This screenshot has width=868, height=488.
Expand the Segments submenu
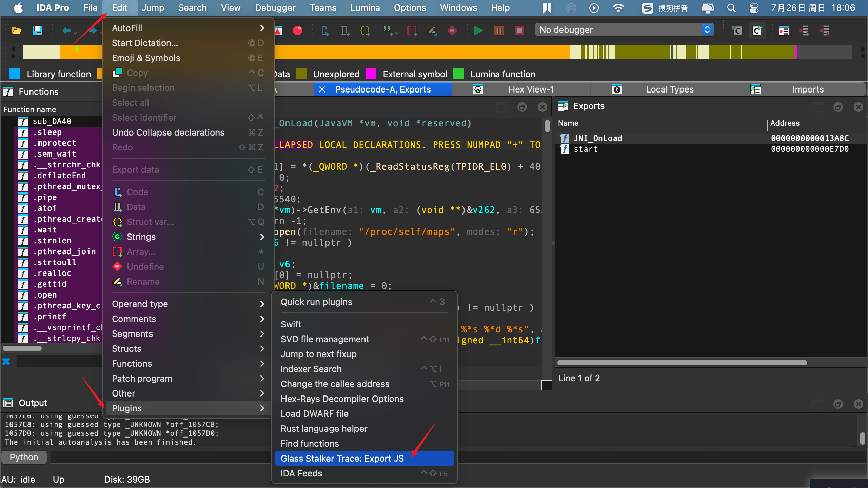[188, 334]
